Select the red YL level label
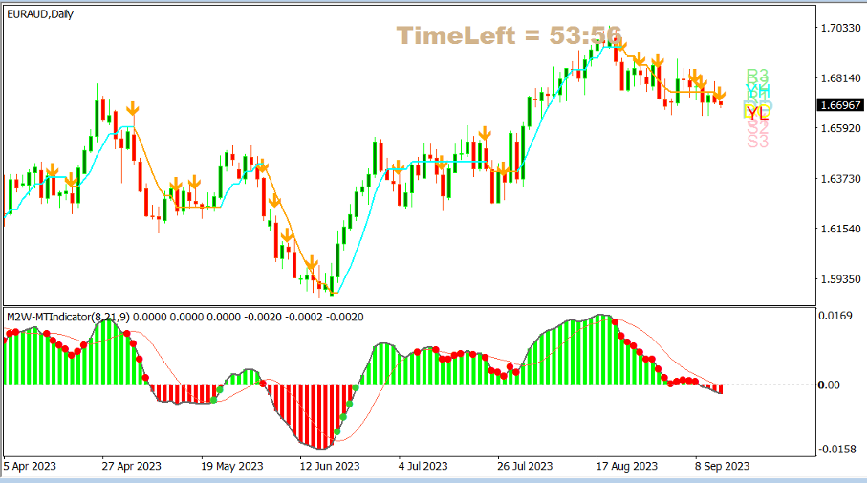This screenshot has width=868, height=484. [x=758, y=113]
